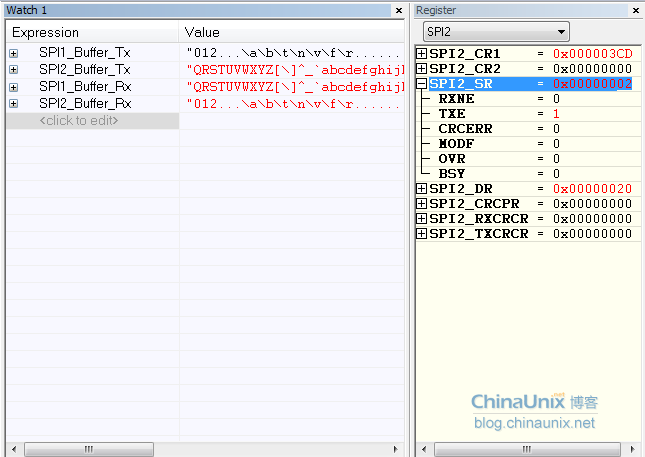Expand the SPI1_Buffer_Tx watch entry
This screenshot has width=645, height=457.
click(x=14, y=51)
